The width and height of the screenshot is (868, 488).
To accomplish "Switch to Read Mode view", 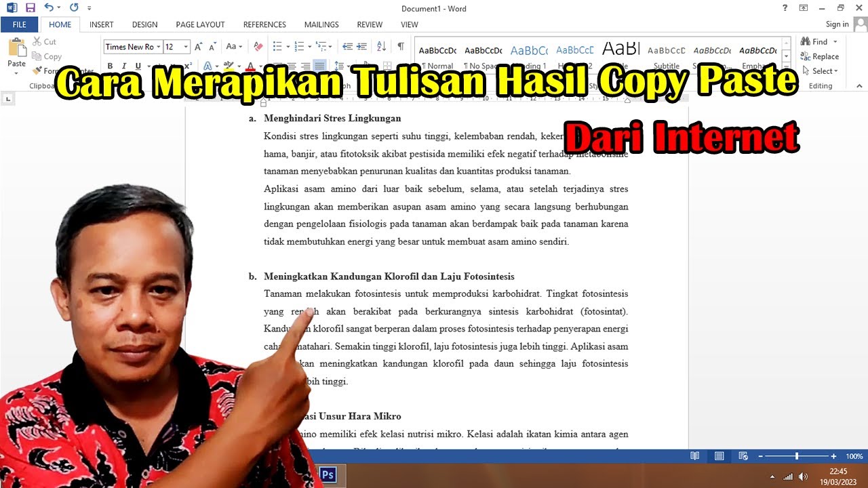I will pos(694,456).
